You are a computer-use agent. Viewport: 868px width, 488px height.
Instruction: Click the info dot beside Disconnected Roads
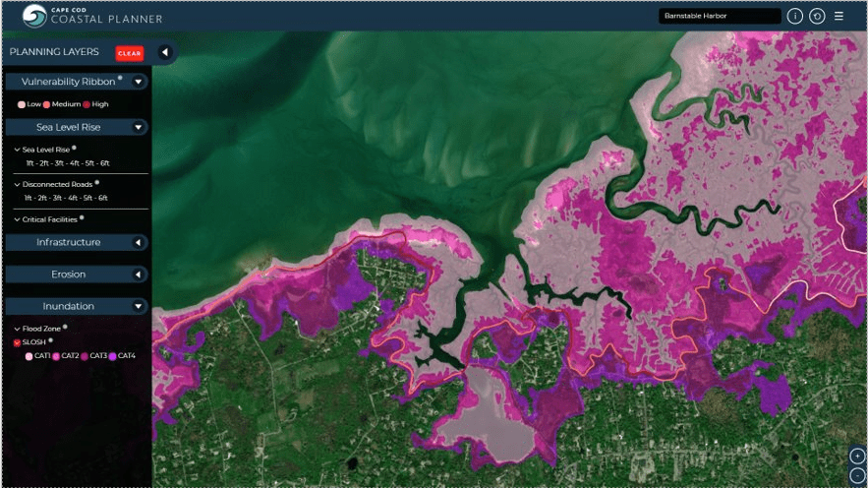tap(97, 182)
